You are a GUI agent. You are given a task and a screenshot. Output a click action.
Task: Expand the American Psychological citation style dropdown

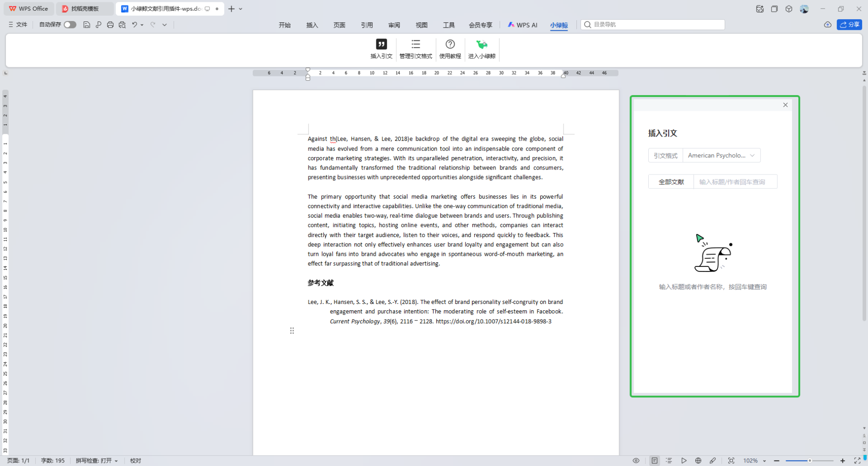click(721, 155)
